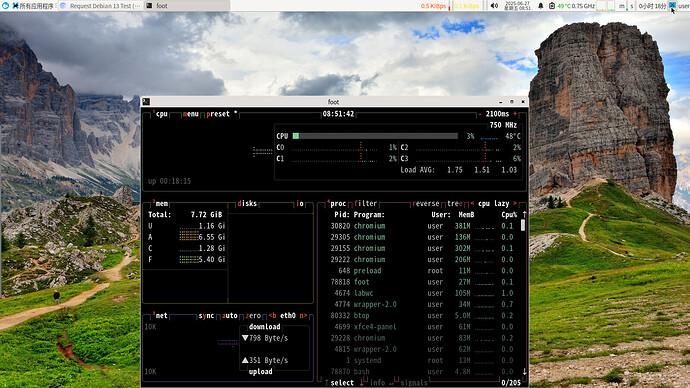
Task: Click the process list scrollbar handle
Action: coord(523,225)
